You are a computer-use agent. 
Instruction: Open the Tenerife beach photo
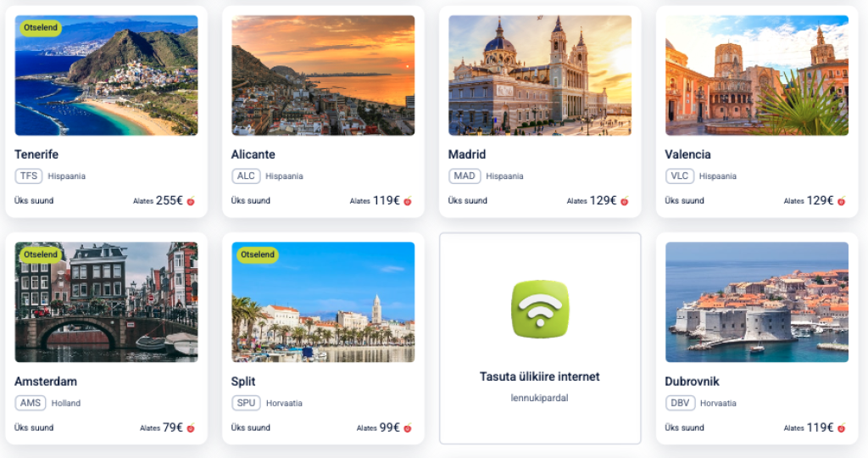(106, 75)
